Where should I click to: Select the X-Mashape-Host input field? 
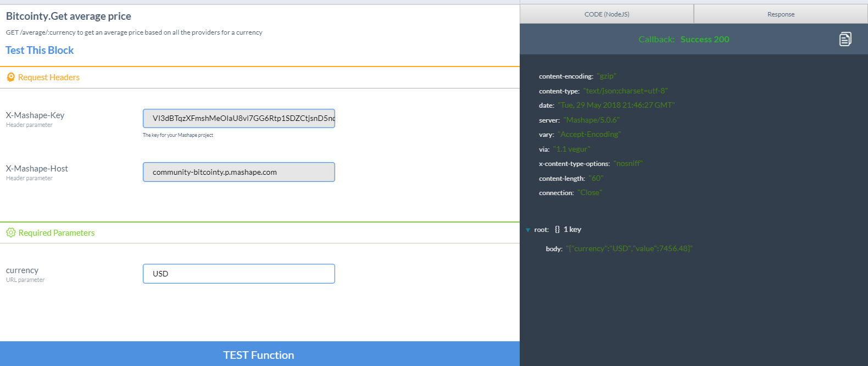point(239,172)
